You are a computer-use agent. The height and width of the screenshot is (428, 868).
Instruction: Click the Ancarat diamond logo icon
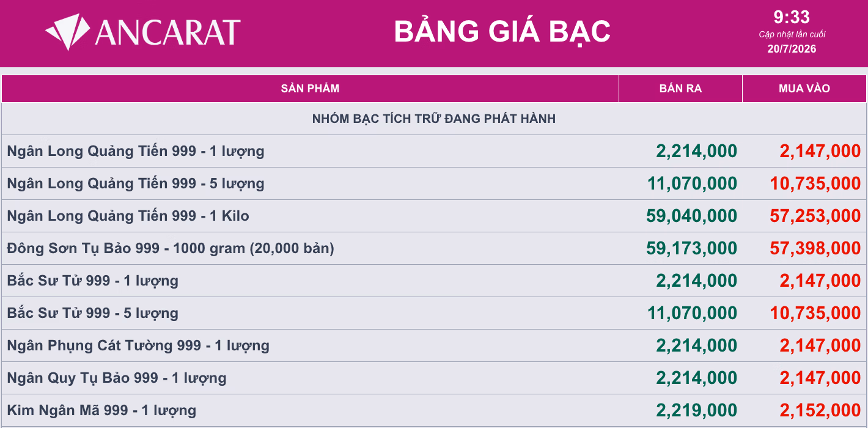[68, 32]
